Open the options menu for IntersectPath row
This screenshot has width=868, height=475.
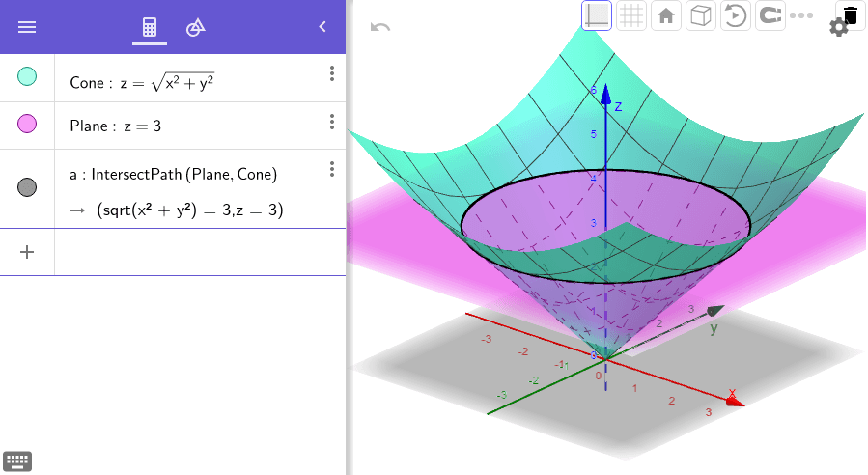click(331, 169)
